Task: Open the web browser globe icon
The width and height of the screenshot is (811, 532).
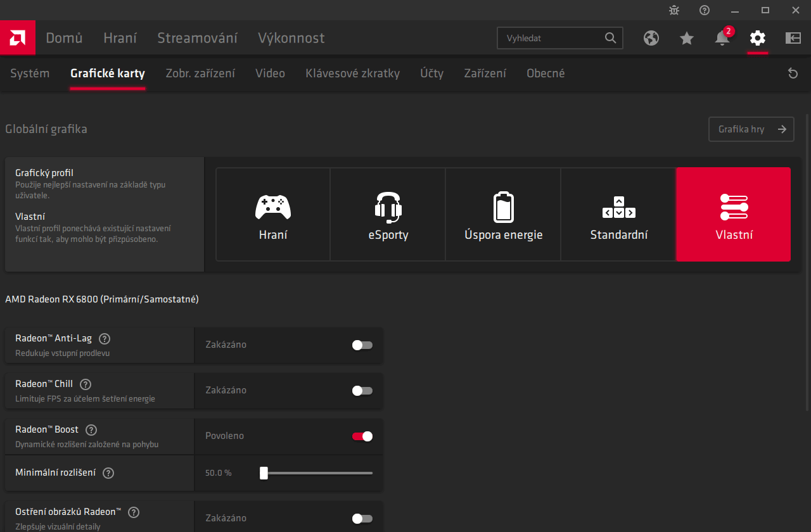Action: tap(651, 38)
